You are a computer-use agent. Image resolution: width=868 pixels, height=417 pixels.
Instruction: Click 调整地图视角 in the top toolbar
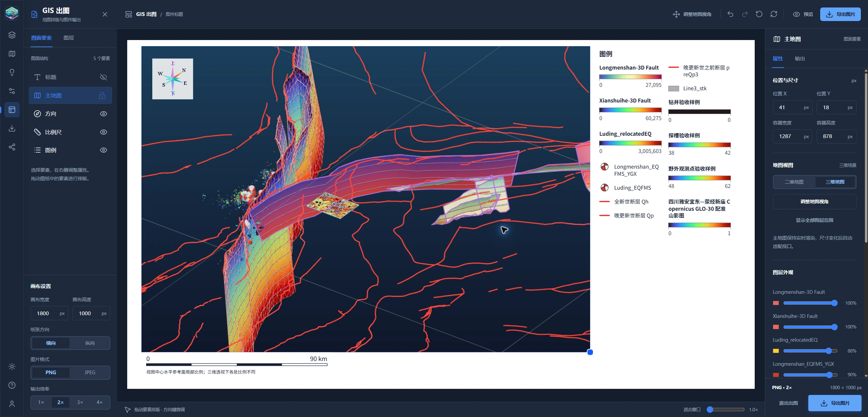(692, 14)
